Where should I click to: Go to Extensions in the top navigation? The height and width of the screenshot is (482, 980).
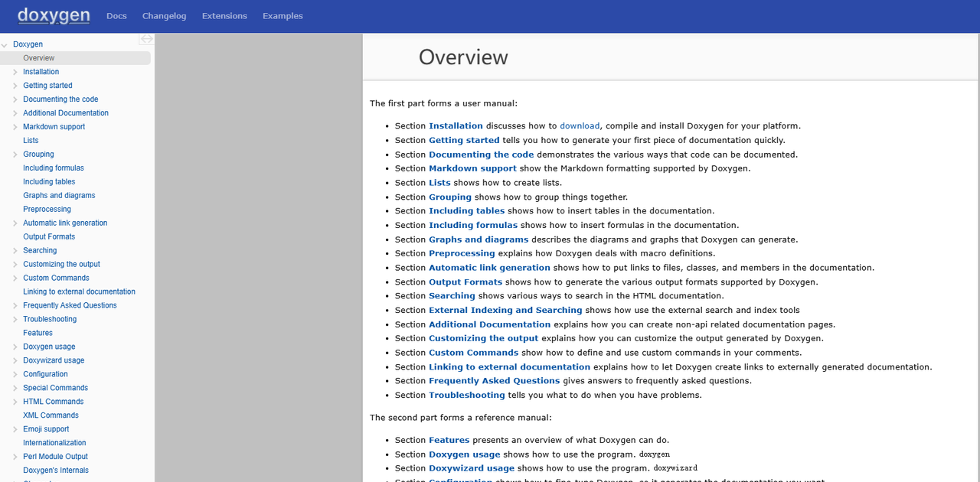click(224, 16)
